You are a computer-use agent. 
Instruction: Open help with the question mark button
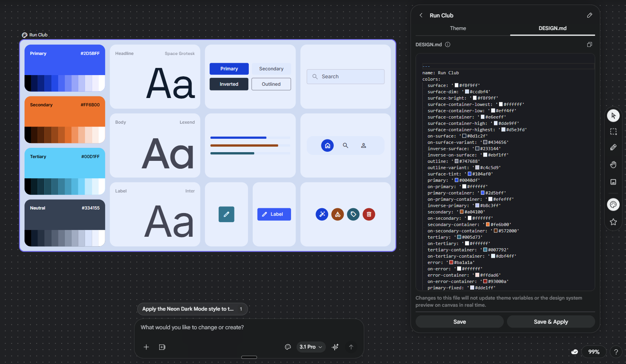(x=616, y=352)
